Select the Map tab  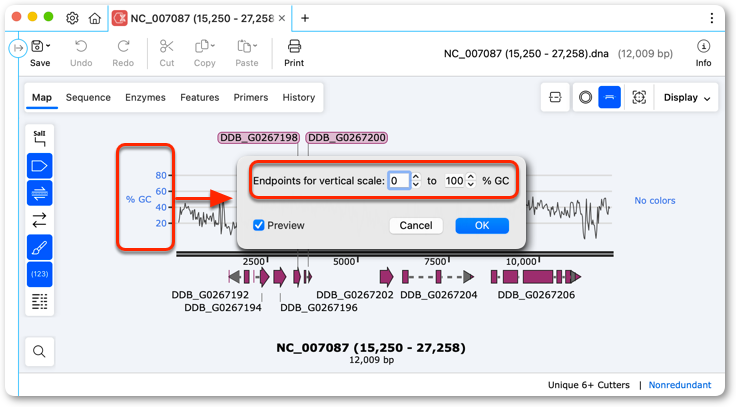point(42,98)
